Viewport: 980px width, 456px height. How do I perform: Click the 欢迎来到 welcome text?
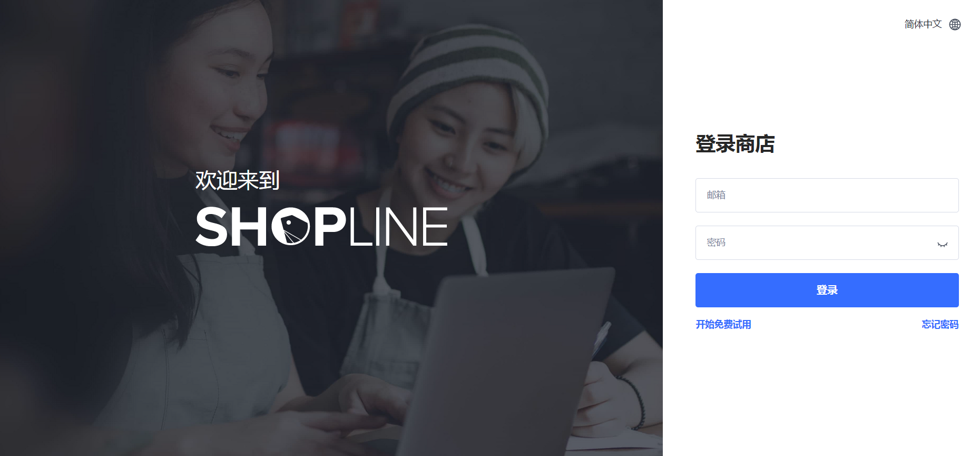pos(237,180)
